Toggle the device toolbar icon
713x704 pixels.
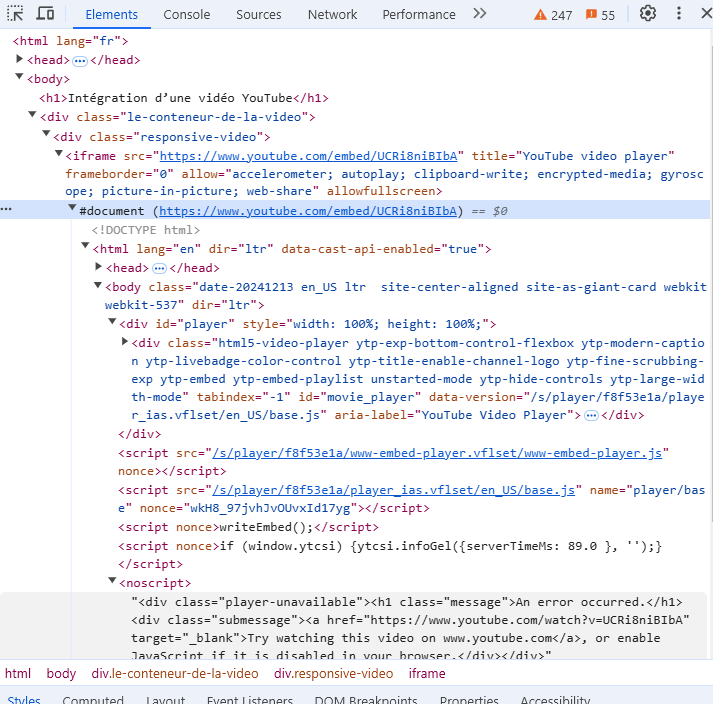pyautogui.click(x=45, y=14)
